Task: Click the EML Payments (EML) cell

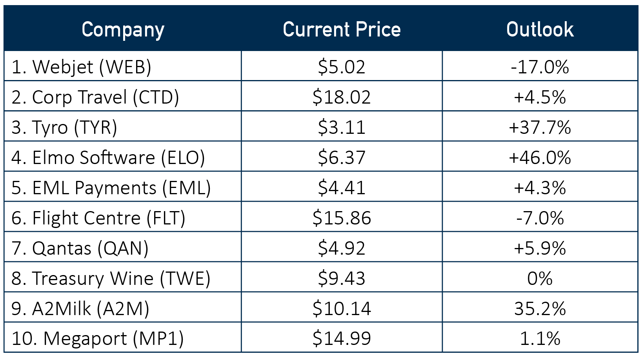Action: click(111, 188)
